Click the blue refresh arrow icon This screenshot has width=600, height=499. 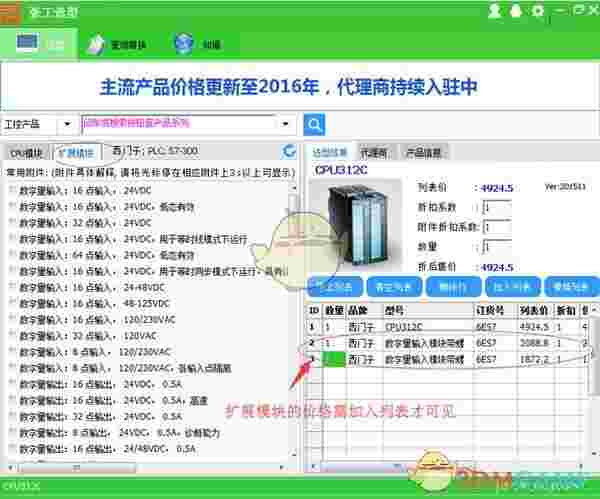click(x=289, y=152)
